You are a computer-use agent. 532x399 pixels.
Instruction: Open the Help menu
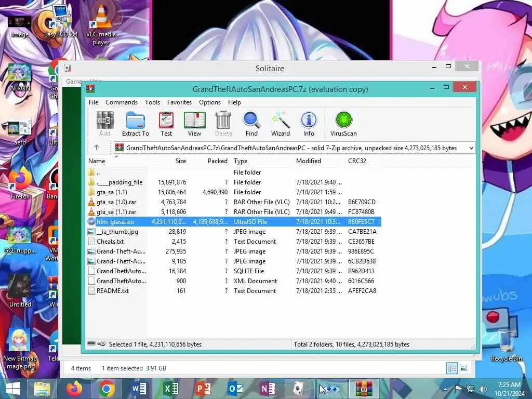[234, 102]
